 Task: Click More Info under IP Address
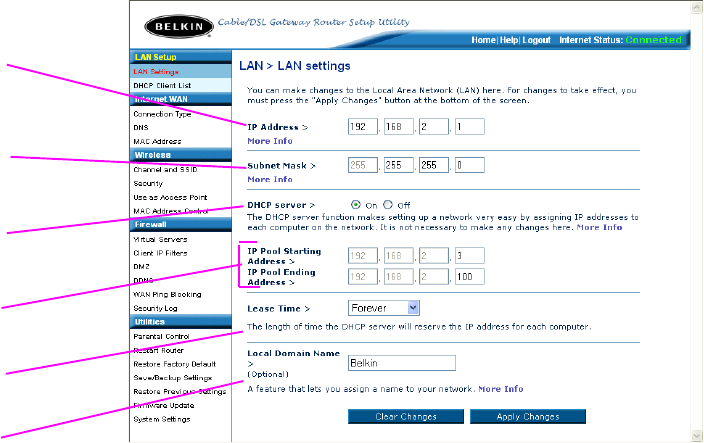coord(270,141)
